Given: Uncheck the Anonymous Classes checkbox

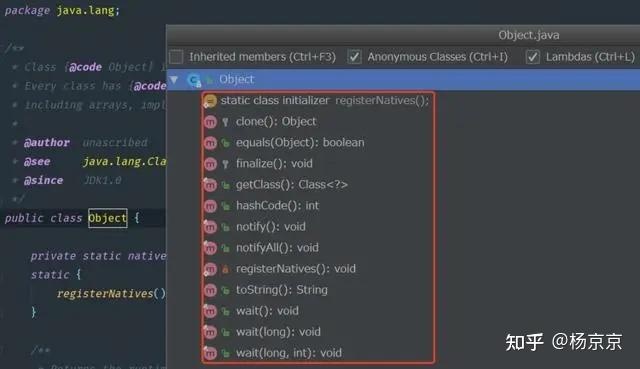Looking at the screenshot, I should pyautogui.click(x=354, y=57).
